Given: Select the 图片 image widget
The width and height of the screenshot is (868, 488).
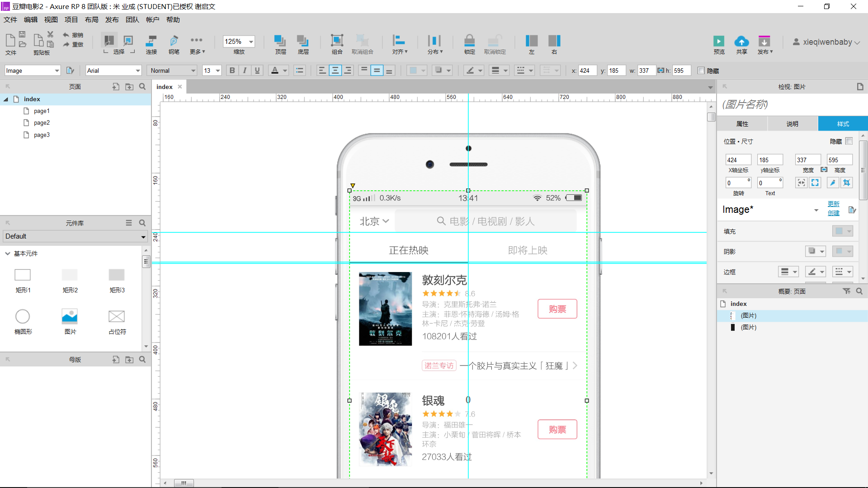Looking at the screenshot, I should [70, 322].
